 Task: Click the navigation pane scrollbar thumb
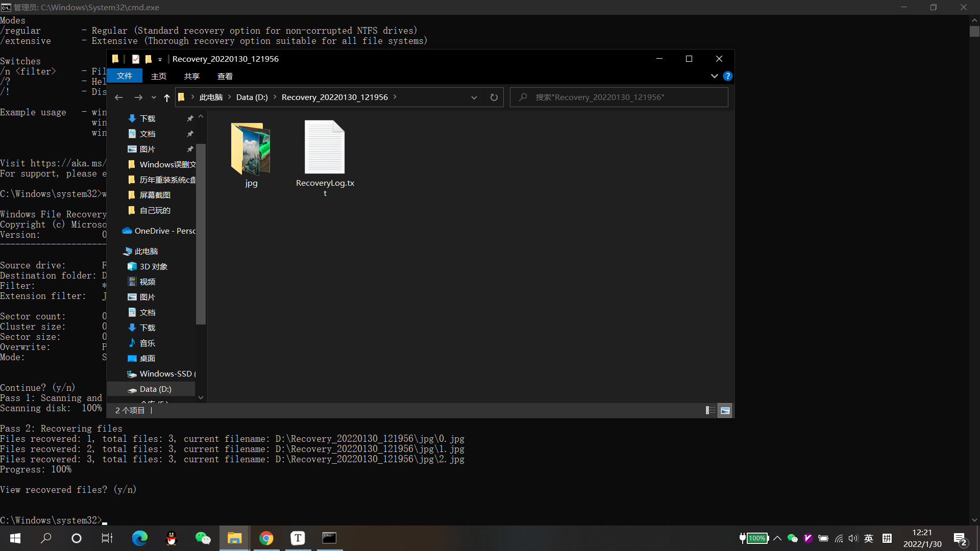point(201,235)
